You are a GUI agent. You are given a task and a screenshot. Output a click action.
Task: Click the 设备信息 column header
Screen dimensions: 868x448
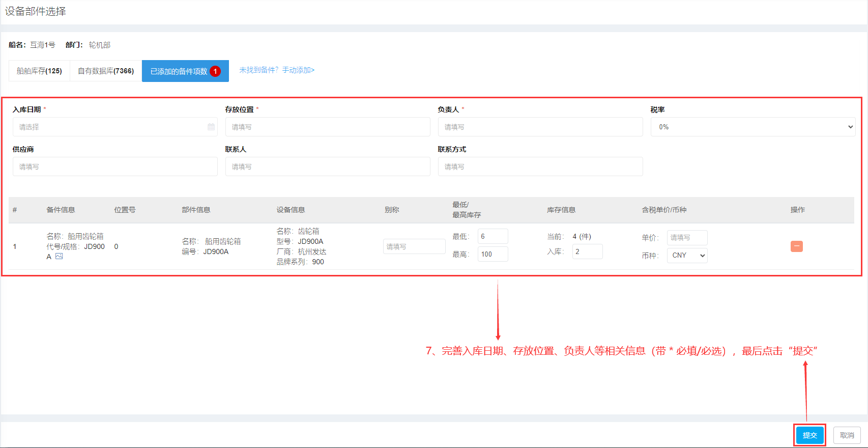point(291,210)
